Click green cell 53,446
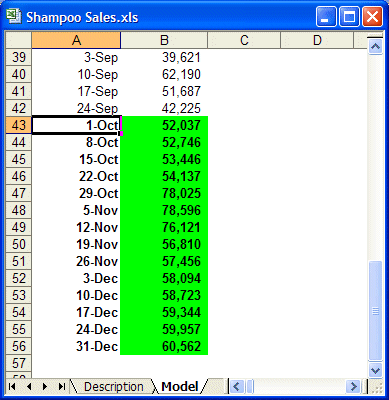Viewport: 389px width, 400px height. click(x=164, y=159)
